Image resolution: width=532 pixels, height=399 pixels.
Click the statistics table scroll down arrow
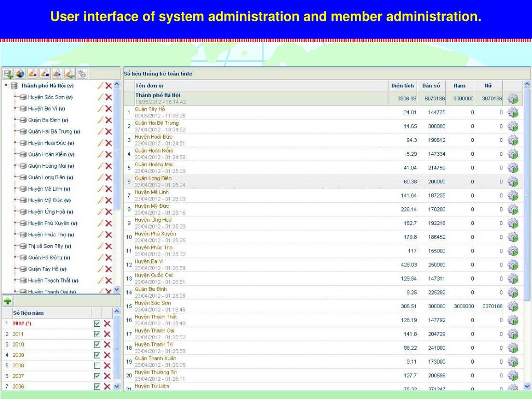527,386
